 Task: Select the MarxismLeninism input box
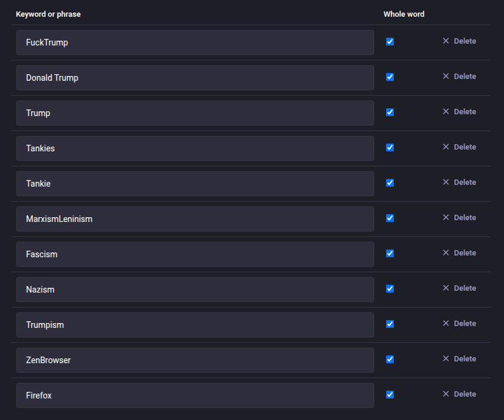[195, 219]
